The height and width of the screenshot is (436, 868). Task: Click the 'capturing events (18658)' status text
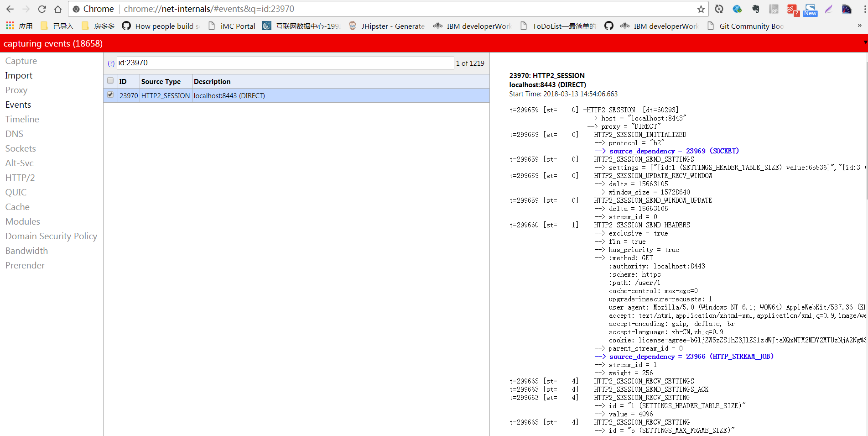coord(53,43)
